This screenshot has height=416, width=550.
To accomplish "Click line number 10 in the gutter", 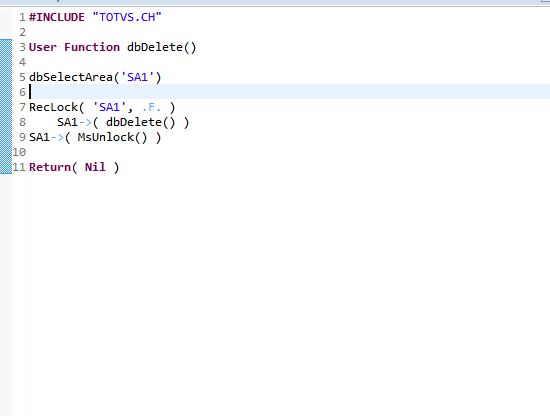I will point(19,152).
